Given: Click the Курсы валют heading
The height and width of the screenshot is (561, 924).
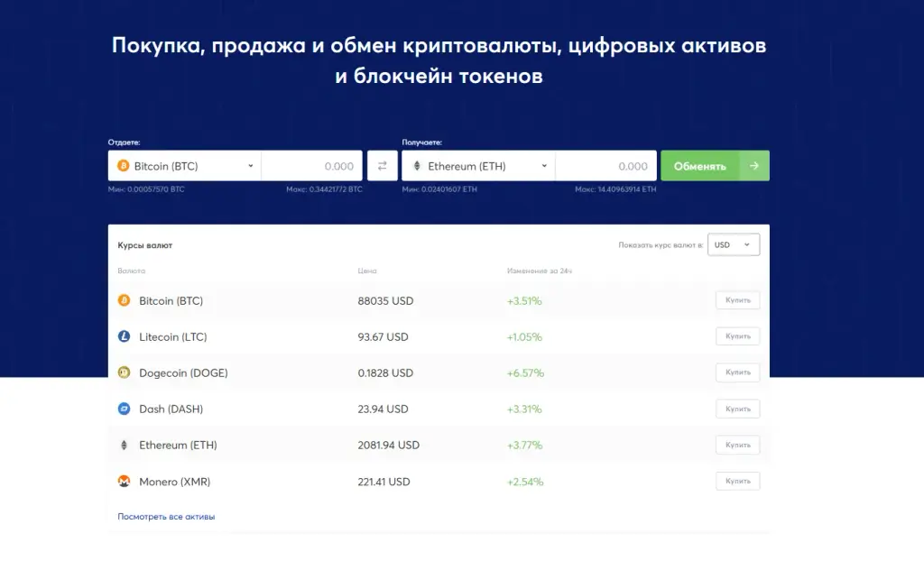Looking at the screenshot, I should [145, 245].
